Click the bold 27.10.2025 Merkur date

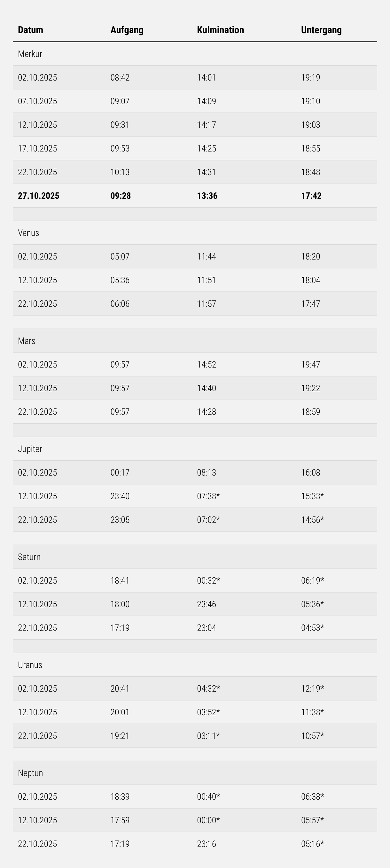38,196
